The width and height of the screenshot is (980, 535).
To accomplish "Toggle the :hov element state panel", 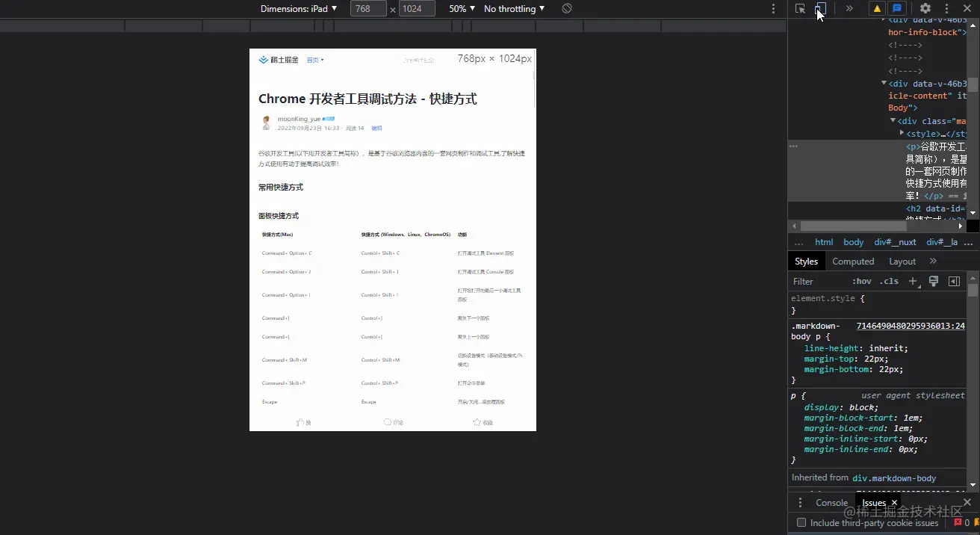I will tap(861, 282).
